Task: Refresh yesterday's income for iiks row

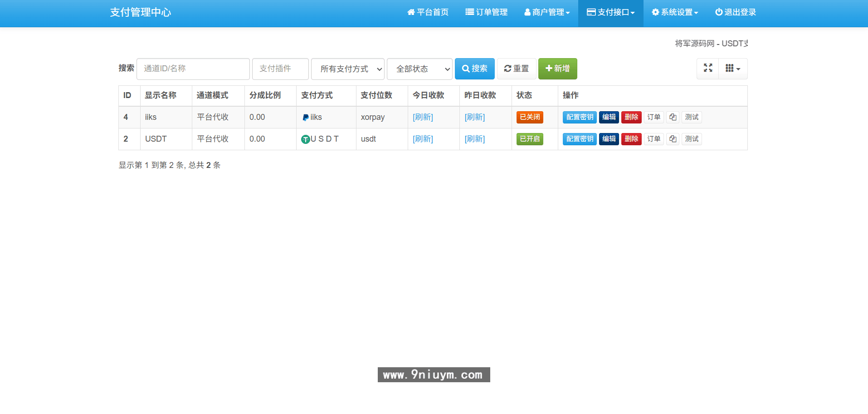Action: tap(475, 117)
